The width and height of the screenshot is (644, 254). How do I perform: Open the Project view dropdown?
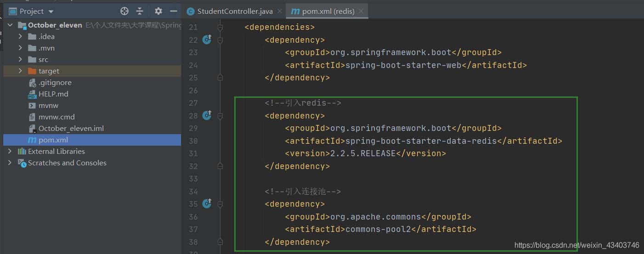click(x=51, y=11)
